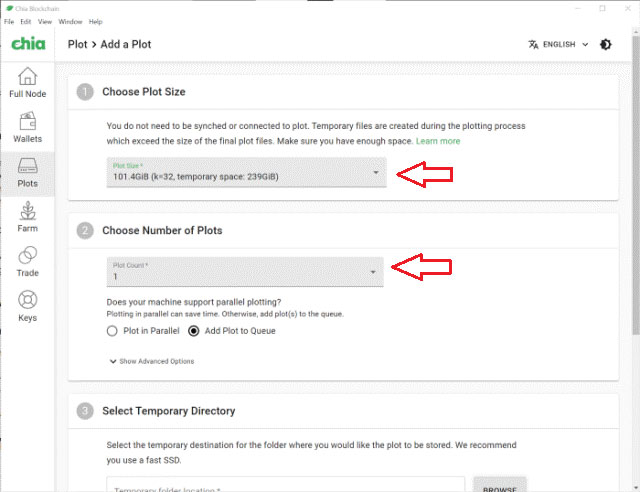Select the Plot in Parallel radio button

point(112,331)
